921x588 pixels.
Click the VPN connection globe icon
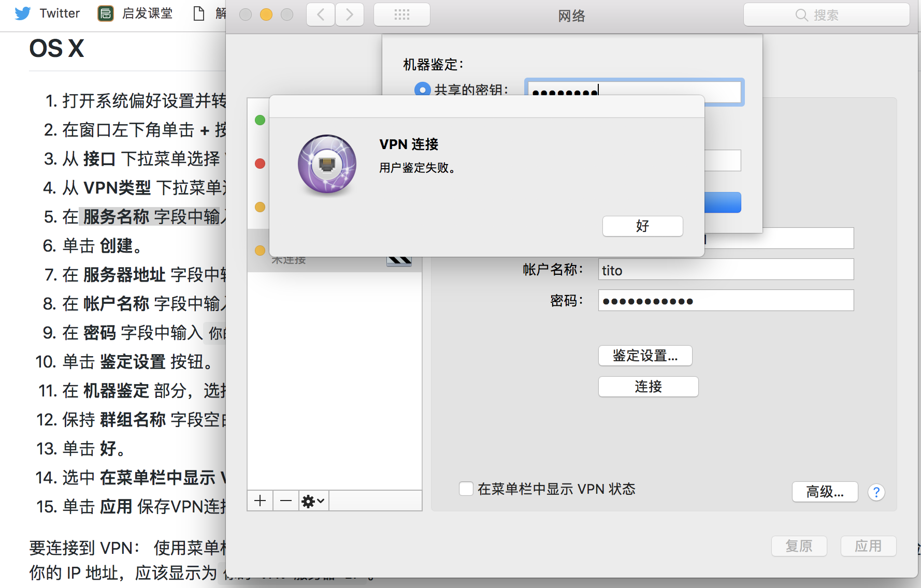point(327,164)
